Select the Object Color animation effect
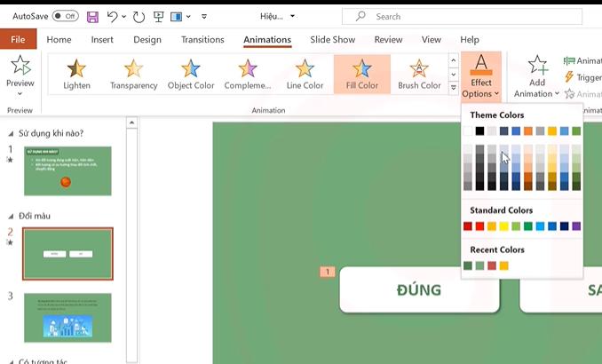The width and height of the screenshot is (602, 364). [190, 74]
